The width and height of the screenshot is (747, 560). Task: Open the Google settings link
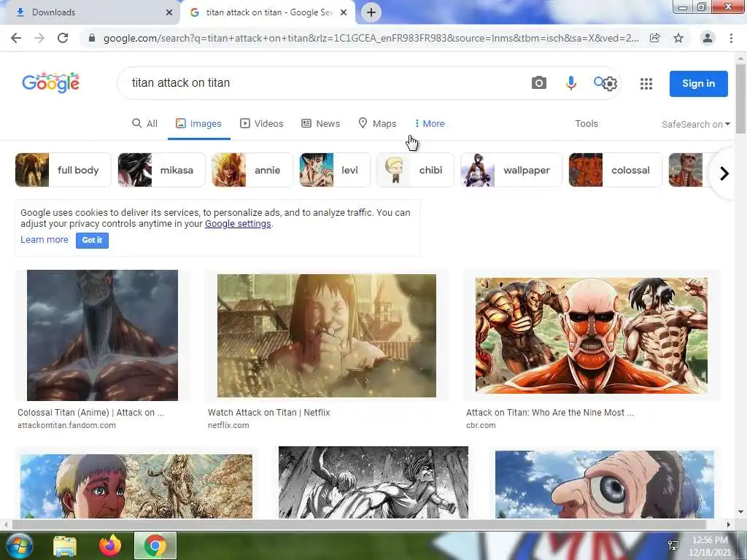(238, 224)
